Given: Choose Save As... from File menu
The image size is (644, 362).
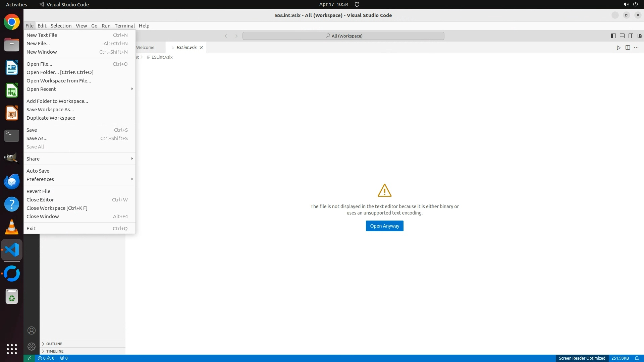Looking at the screenshot, I should coord(37,138).
